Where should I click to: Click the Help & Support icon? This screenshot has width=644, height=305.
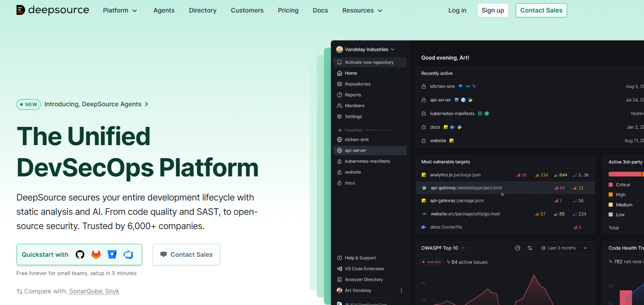(x=340, y=258)
